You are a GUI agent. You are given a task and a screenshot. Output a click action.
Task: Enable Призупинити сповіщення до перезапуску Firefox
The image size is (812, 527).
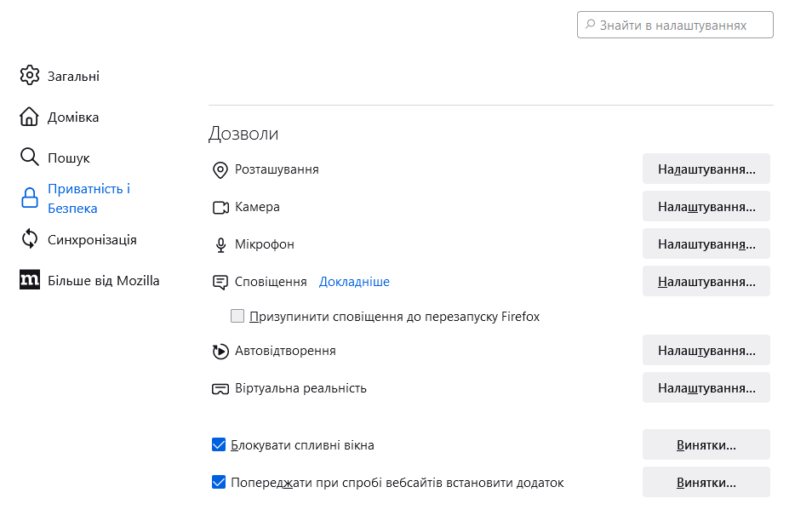pos(237,316)
